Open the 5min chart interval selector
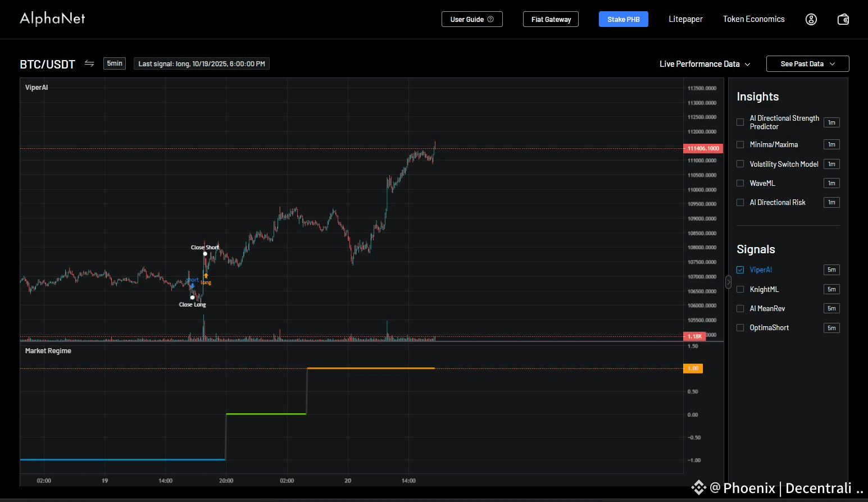 (x=115, y=63)
